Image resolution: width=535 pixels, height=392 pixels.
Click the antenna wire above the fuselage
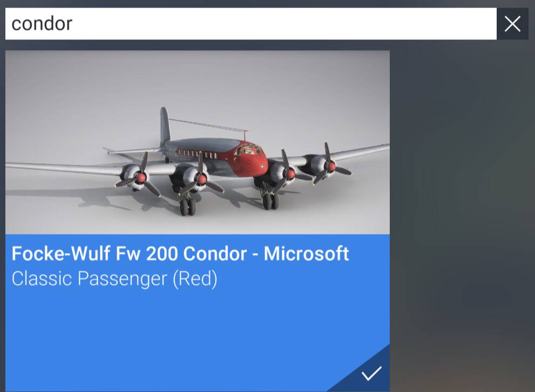208,125
